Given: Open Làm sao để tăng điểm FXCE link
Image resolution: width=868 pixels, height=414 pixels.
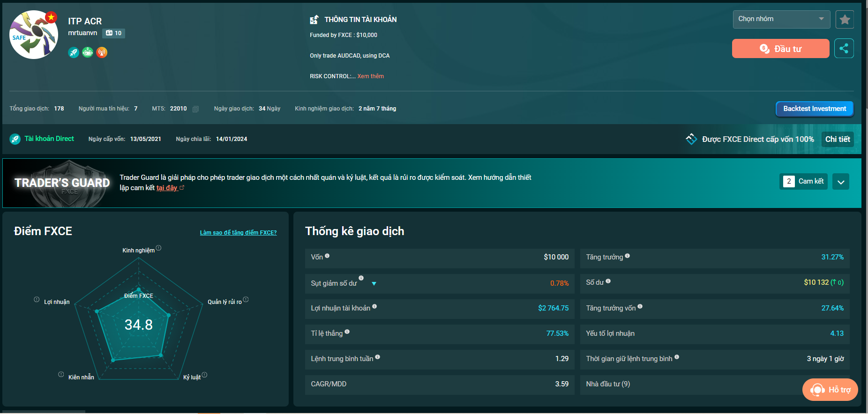Looking at the screenshot, I should pos(238,233).
